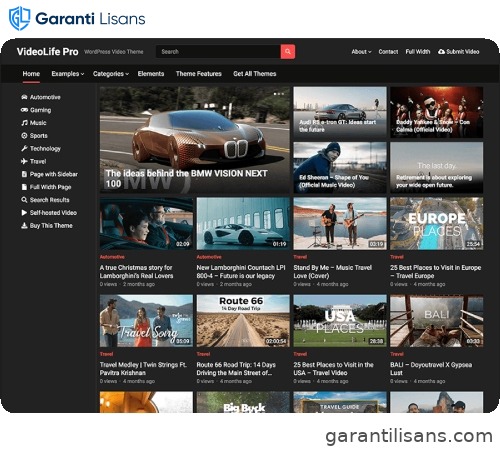Click the Technology wrench icon

tap(24, 148)
